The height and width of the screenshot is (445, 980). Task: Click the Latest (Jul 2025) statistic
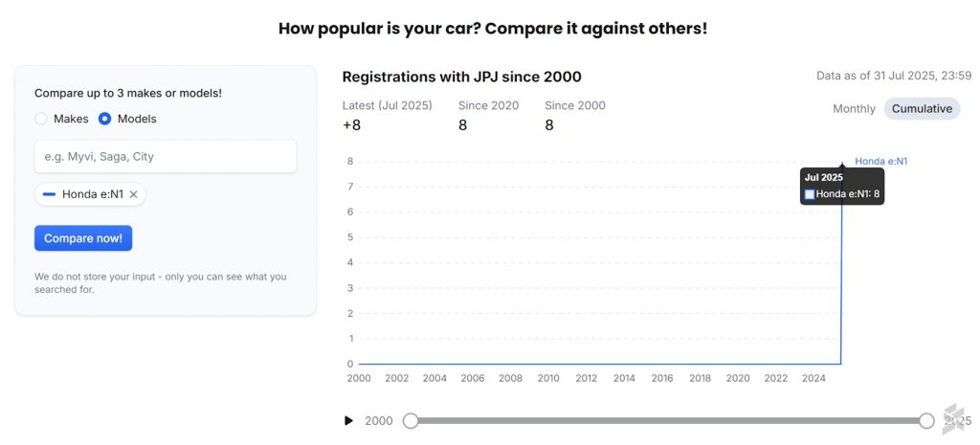[x=388, y=115]
